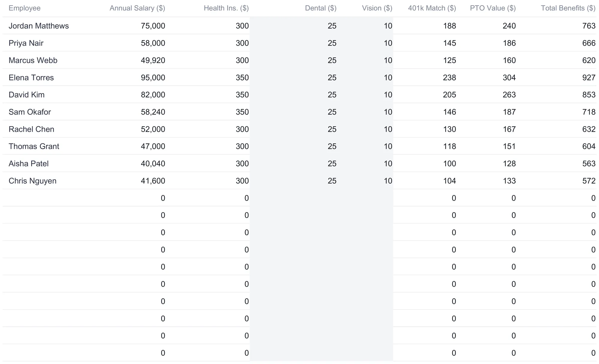The width and height of the screenshot is (599, 364).
Task: Click total benefits value 853
Action: (589, 95)
